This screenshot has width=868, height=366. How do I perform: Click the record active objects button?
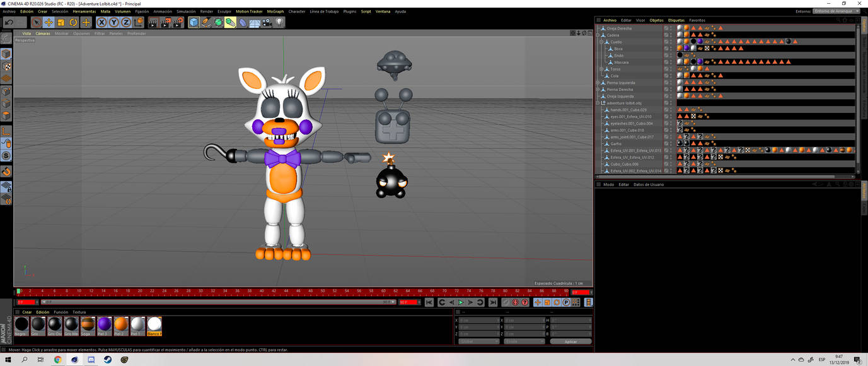pos(506,303)
